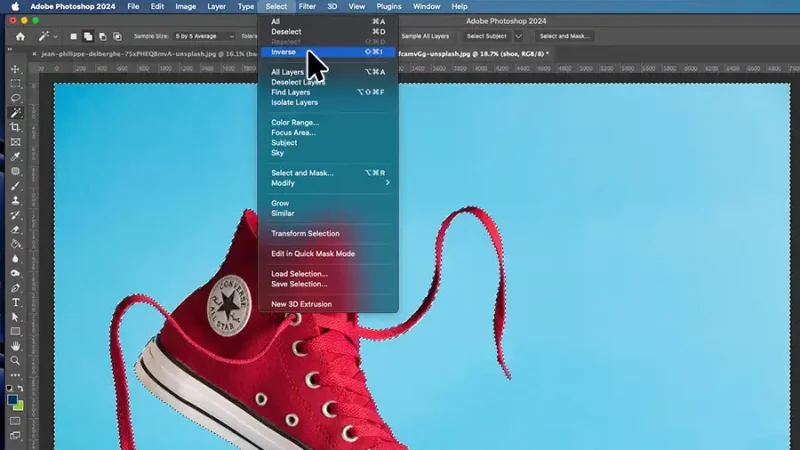Expand Select Subject options arrow
Viewport: 800px width, 450px height.
[x=518, y=36]
